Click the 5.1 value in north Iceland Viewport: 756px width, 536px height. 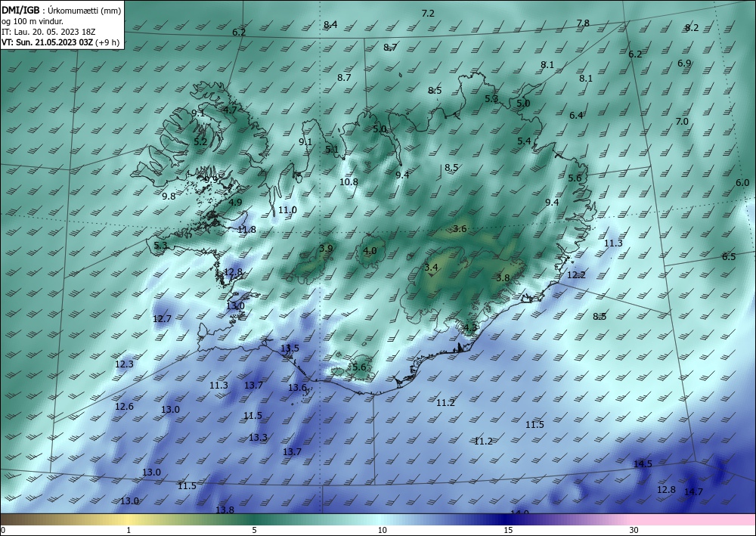[332, 150]
